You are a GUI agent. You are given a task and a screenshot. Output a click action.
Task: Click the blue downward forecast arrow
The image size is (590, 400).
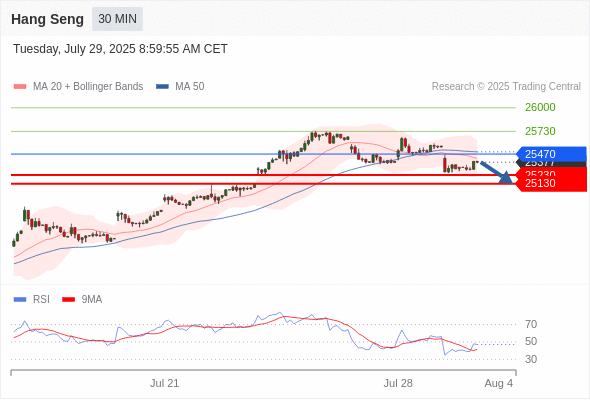tap(496, 173)
